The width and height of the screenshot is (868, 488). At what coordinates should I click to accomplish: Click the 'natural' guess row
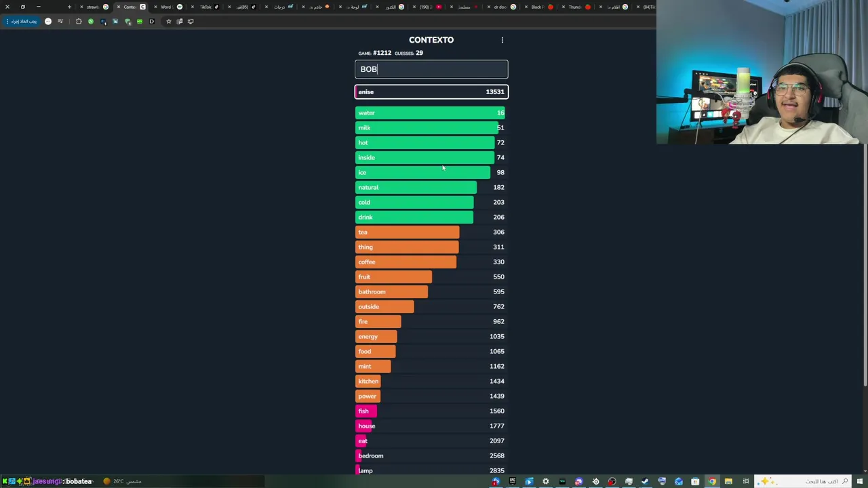pos(431,188)
